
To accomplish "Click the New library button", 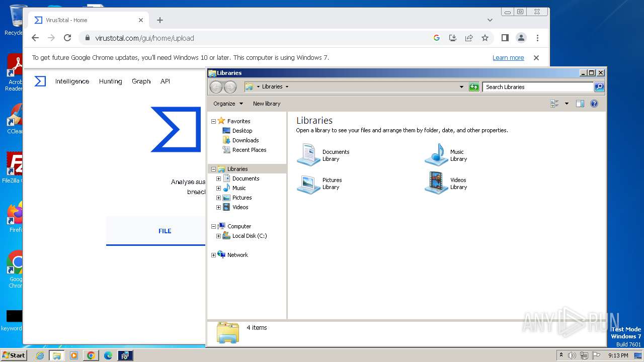I will tap(267, 104).
